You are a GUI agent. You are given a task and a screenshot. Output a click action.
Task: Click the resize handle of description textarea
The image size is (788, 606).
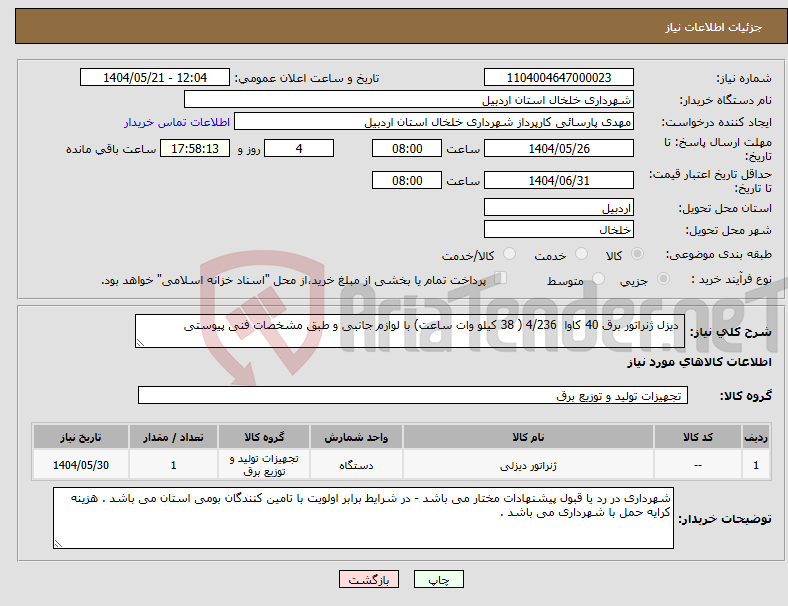click(x=140, y=343)
